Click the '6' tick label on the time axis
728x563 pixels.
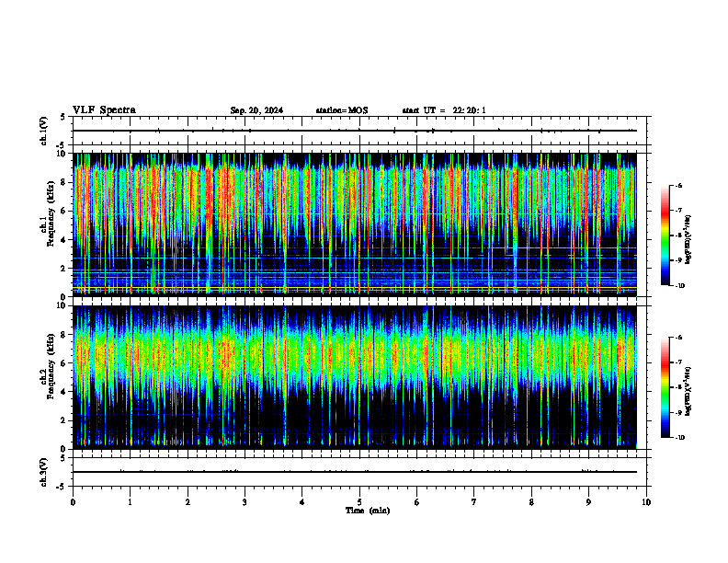click(417, 502)
